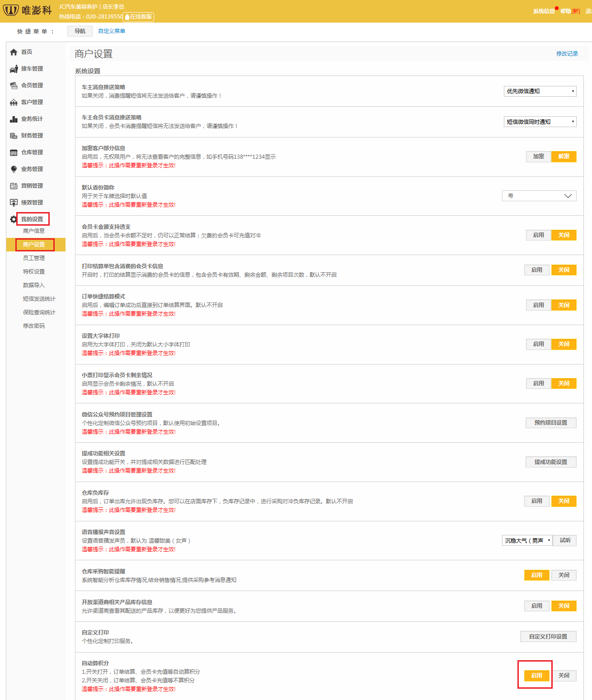Click the 我的设置 gear icon

[14, 219]
